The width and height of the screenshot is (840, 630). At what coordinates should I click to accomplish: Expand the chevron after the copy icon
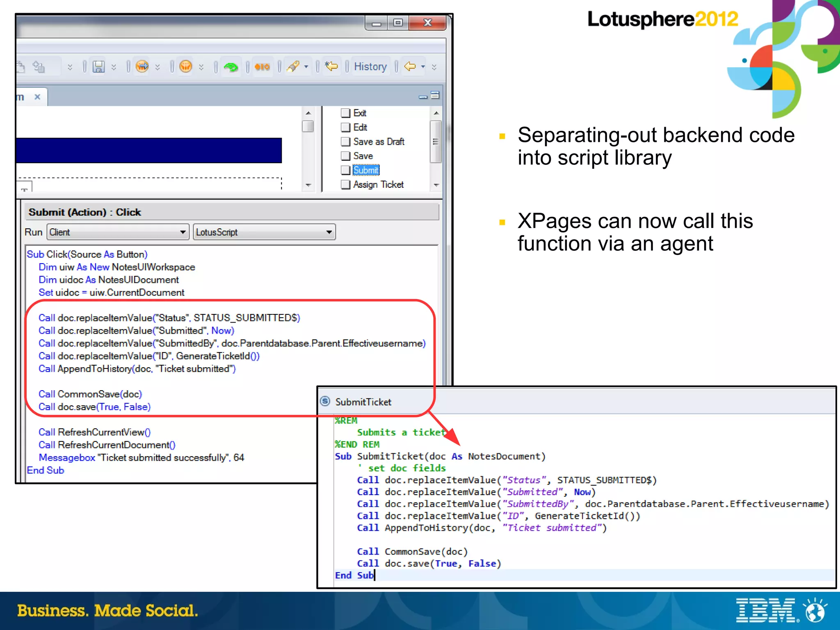70,67
